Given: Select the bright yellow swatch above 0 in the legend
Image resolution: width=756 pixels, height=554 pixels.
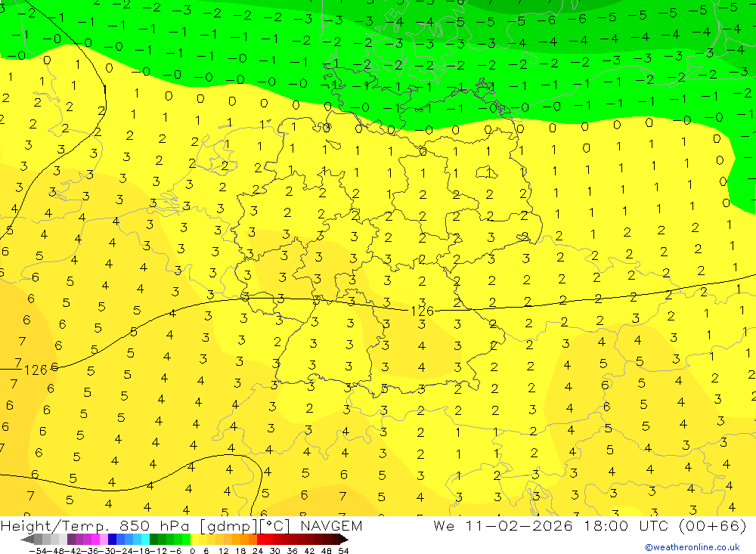Looking at the screenshot, I should click(x=195, y=539).
